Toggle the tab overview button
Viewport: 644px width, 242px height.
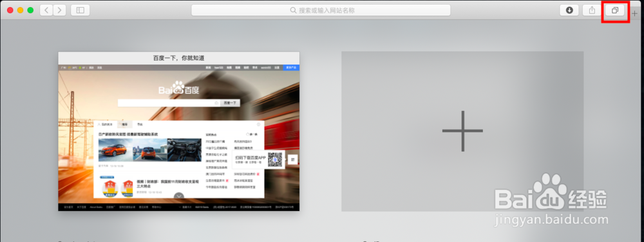click(615, 10)
